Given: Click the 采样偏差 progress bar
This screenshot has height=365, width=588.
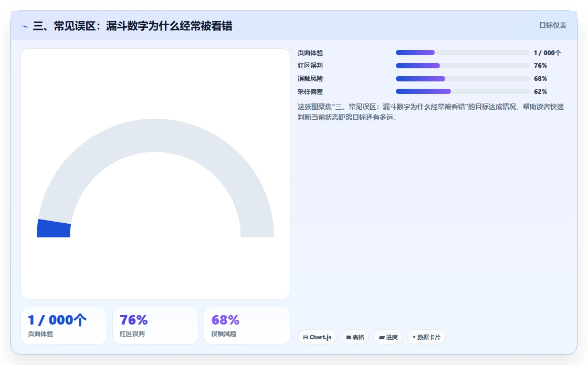Looking at the screenshot, I should pyautogui.click(x=463, y=91).
